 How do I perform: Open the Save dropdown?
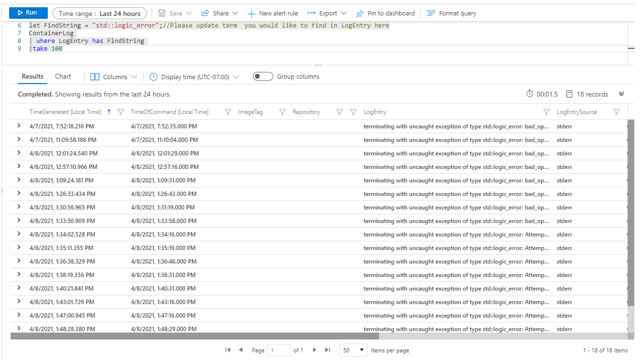tap(175, 13)
